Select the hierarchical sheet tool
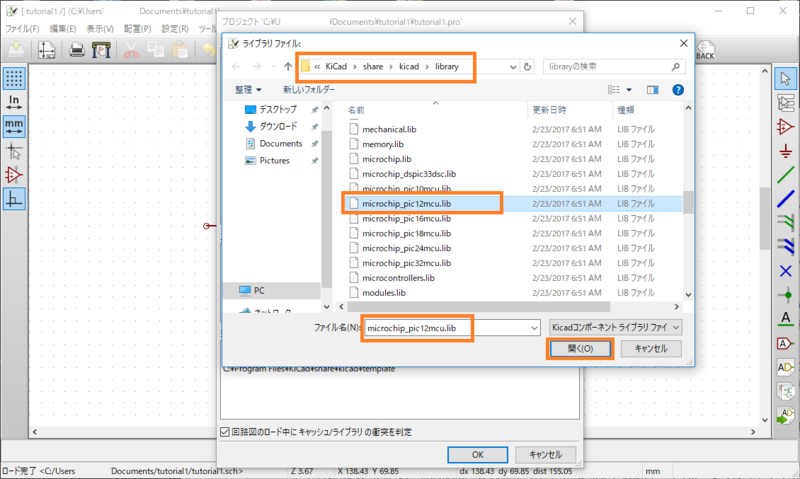800x479 pixels. coord(785,391)
